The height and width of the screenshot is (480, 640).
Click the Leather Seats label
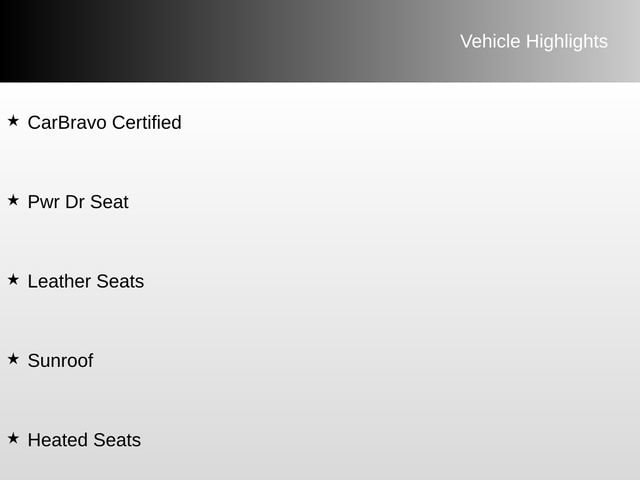pos(86,281)
